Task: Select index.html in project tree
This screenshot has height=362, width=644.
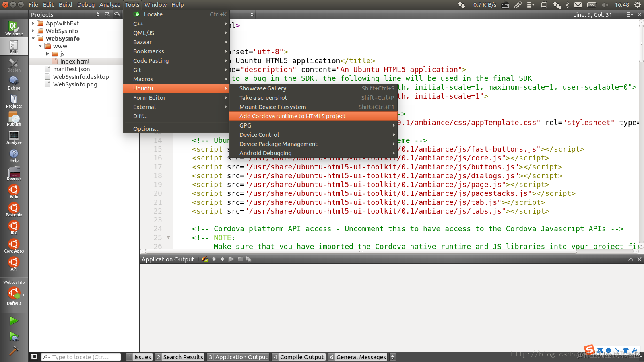Action: [75, 62]
